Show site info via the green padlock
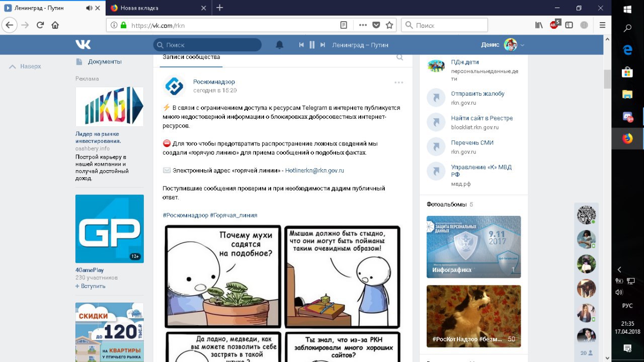This screenshot has height=362, width=644. coord(123,25)
